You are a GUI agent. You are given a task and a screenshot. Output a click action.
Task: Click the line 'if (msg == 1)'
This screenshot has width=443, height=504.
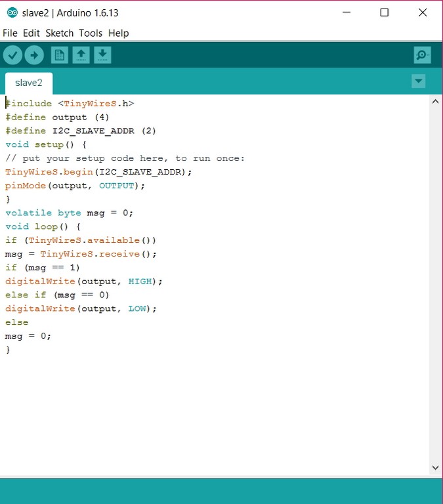pyautogui.click(x=43, y=268)
